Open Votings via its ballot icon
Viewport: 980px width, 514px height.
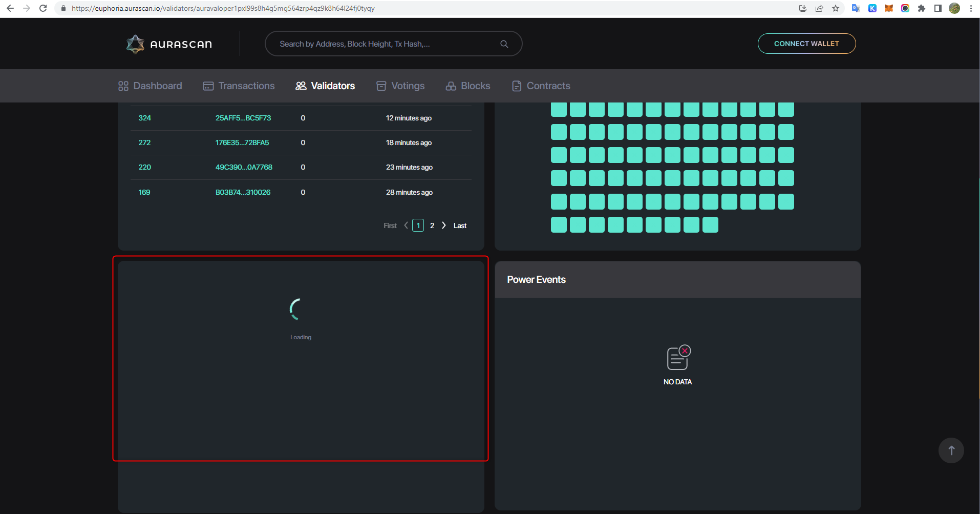(381, 86)
